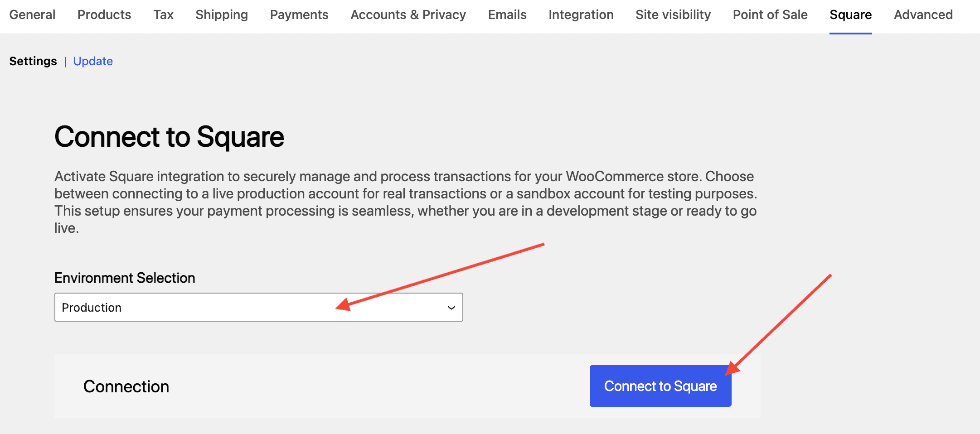980x434 pixels.
Task: Click the dropdown chevron arrow icon
Action: [451, 308]
